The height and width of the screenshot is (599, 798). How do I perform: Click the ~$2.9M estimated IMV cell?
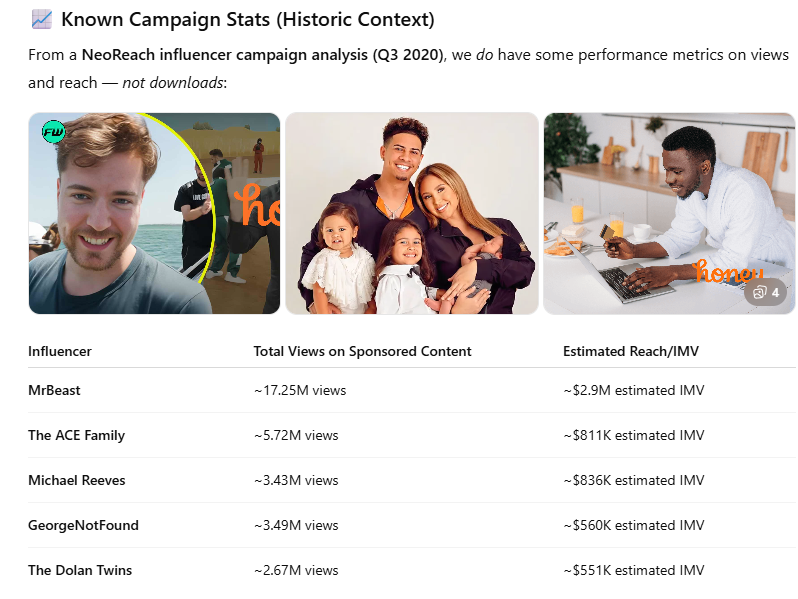(634, 390)
